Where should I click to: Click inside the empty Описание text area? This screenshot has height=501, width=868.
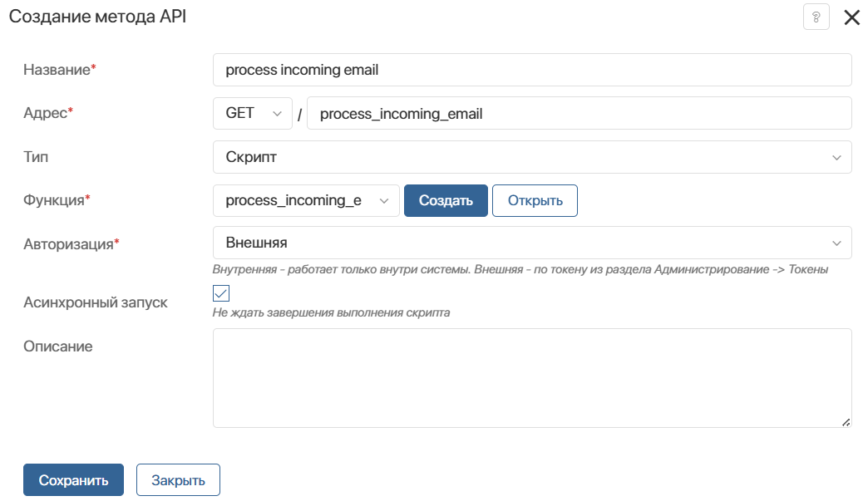point(532,374)
